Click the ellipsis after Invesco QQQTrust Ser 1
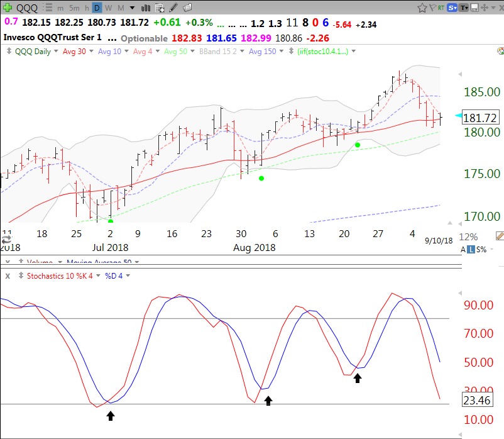Viewport: 504px width, 439px height. point(112,39)
